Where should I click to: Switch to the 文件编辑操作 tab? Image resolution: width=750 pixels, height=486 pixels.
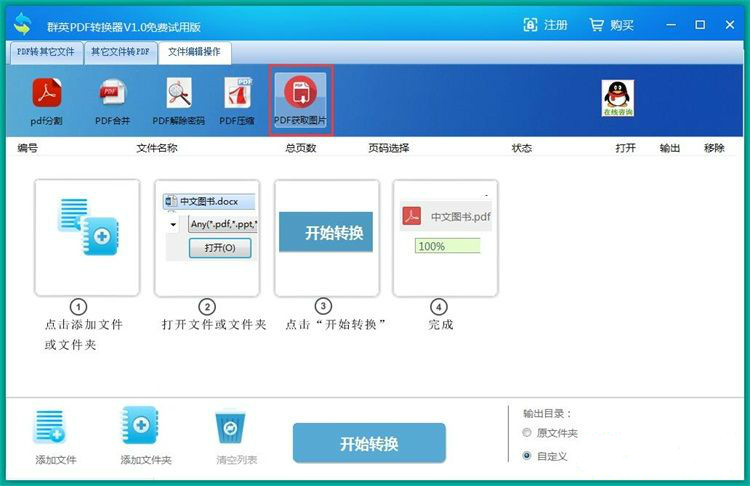(195, 52)
